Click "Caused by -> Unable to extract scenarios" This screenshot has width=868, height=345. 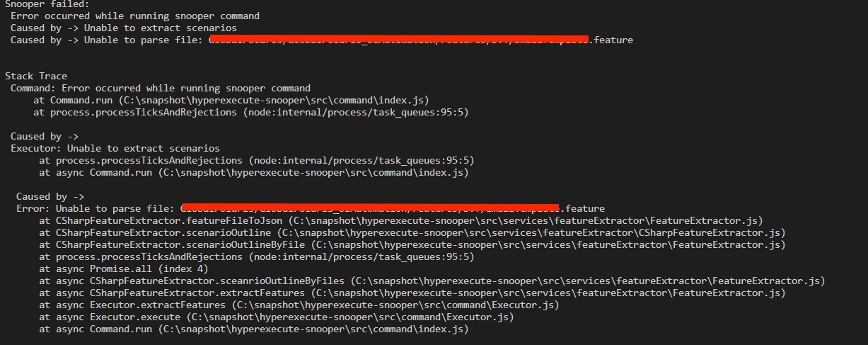pos(124,28)
